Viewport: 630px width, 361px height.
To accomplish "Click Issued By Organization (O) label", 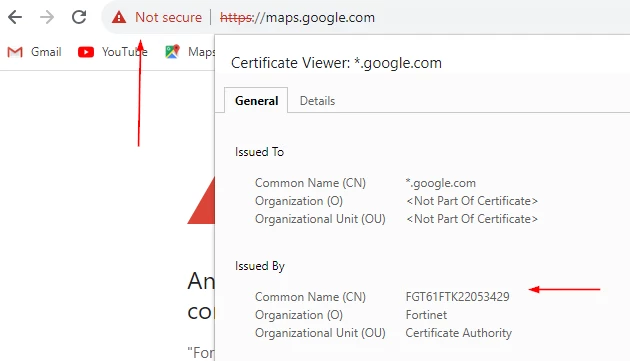I will [299, 315].
